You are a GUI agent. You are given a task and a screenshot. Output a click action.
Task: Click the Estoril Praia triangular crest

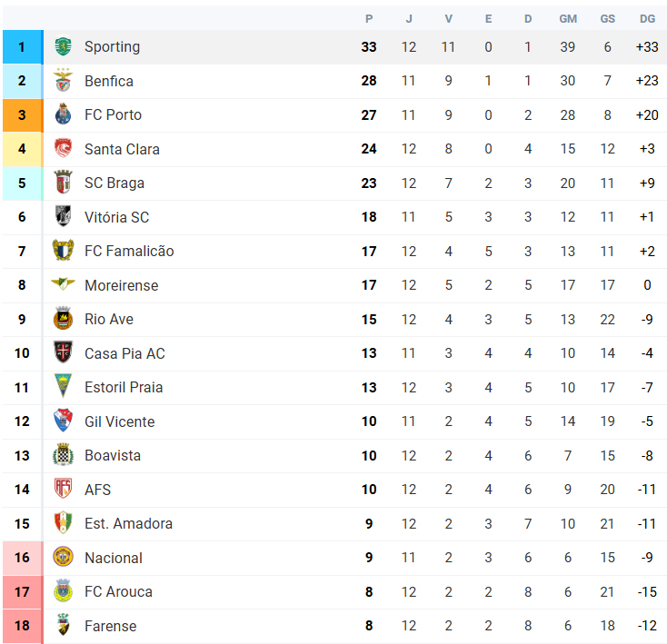pos(63,386)
